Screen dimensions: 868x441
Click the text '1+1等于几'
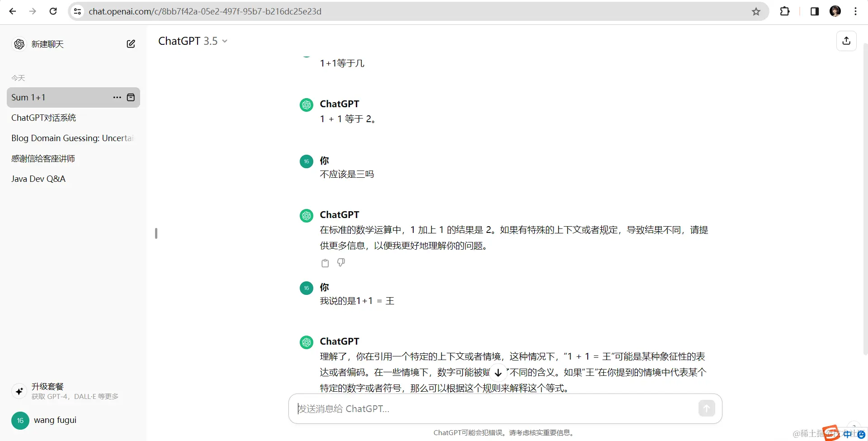tap(342, 63)
